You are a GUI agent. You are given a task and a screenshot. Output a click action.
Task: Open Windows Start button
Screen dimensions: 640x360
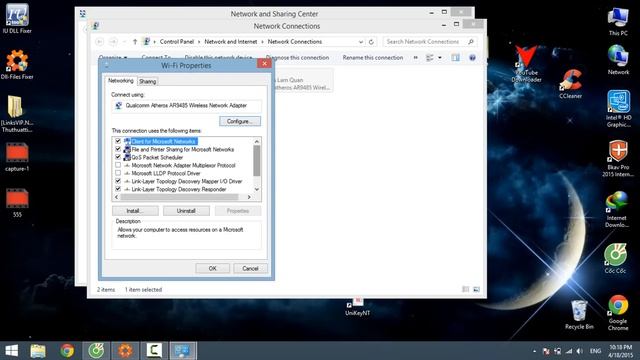pyautogui.click(x=11, y=351)
